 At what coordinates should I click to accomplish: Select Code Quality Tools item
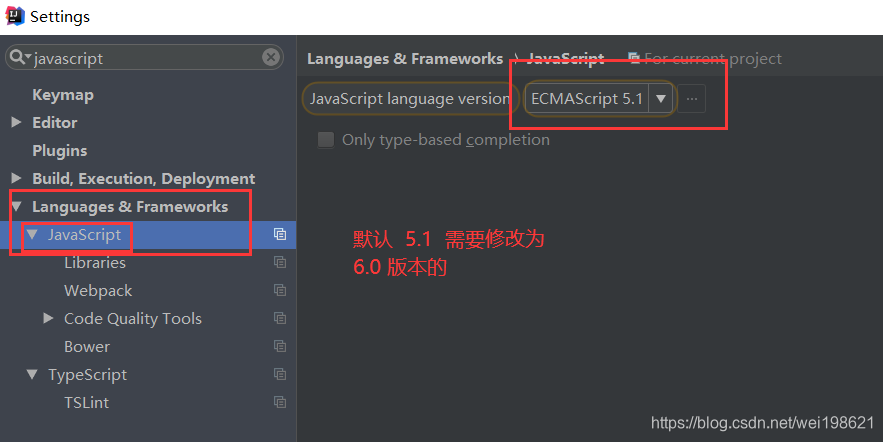point(133,319)
